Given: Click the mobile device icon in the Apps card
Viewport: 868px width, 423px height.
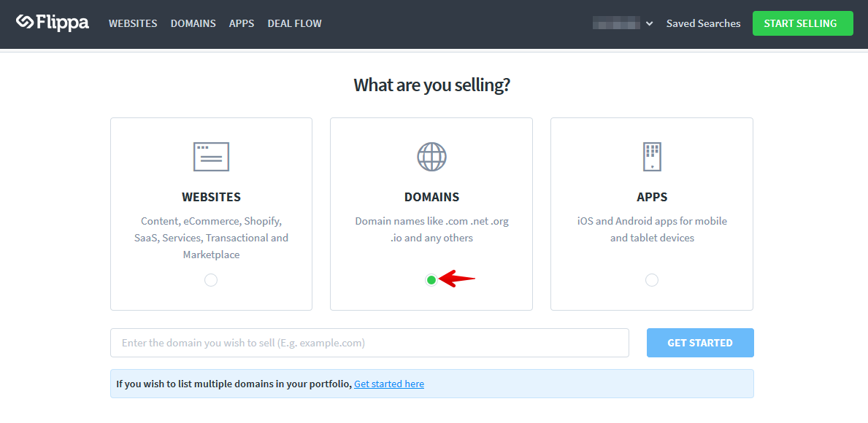Looking at the screenshot, I should click(x=652, y=156).
